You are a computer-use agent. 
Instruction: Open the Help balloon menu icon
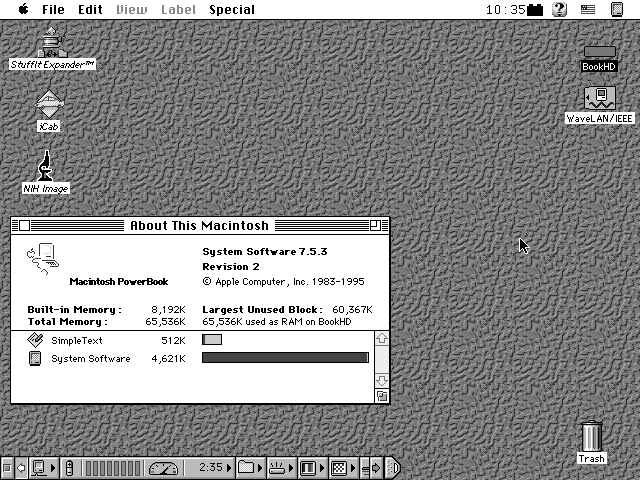[560, 9]
